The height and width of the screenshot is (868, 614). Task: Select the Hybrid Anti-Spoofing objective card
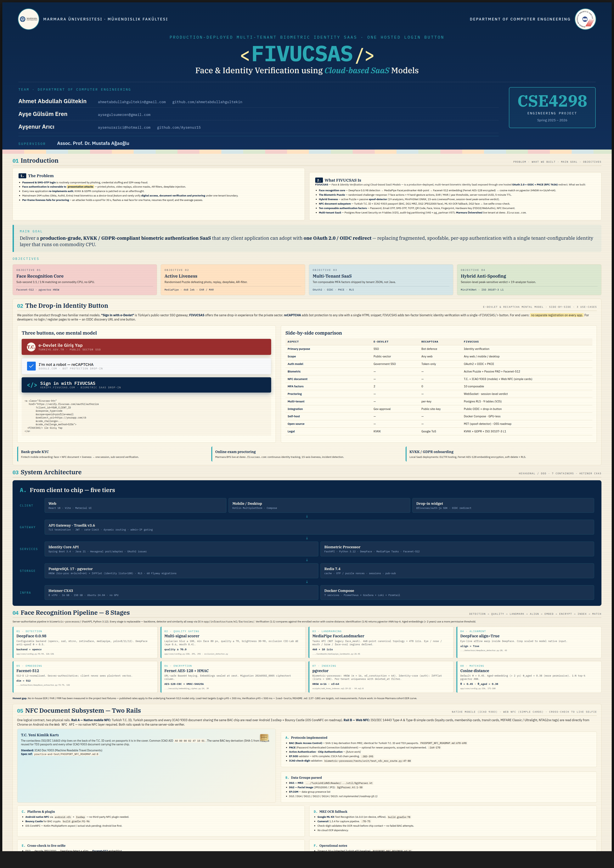coord(529,280)
